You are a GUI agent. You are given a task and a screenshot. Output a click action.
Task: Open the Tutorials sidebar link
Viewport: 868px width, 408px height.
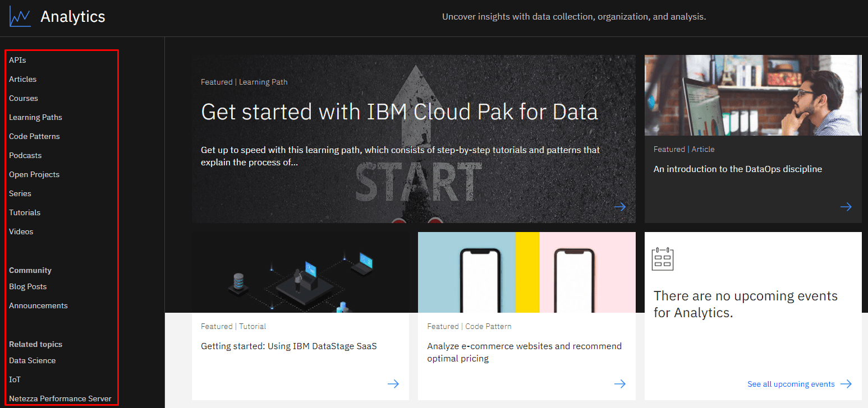pyautogui.click(x=25, y=212)
